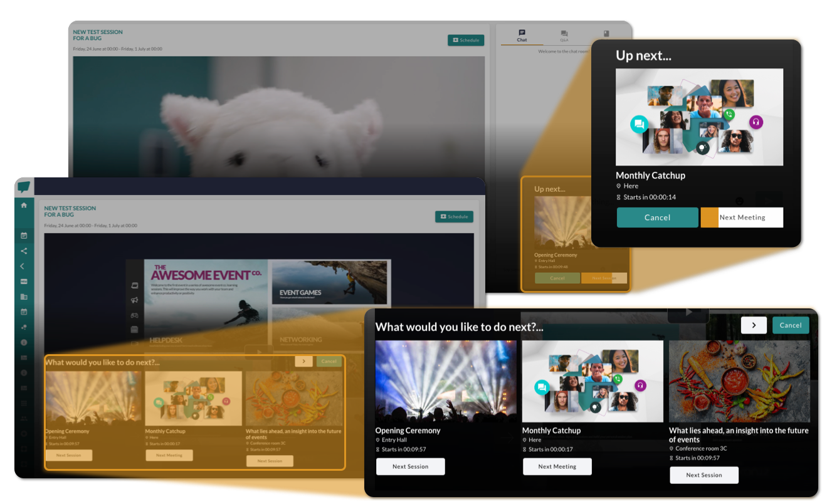
Task: Click the top Schedule button in the background window
Action: pyautogui.click(x=465, y=40)
